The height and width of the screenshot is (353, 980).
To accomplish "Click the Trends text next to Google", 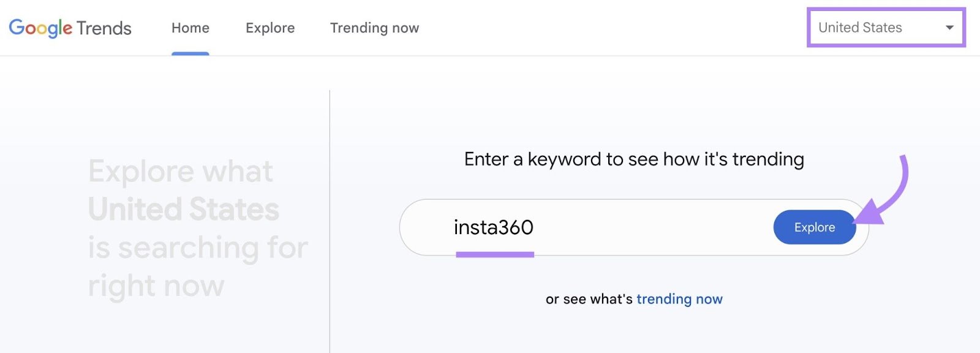I will [105, 28].
